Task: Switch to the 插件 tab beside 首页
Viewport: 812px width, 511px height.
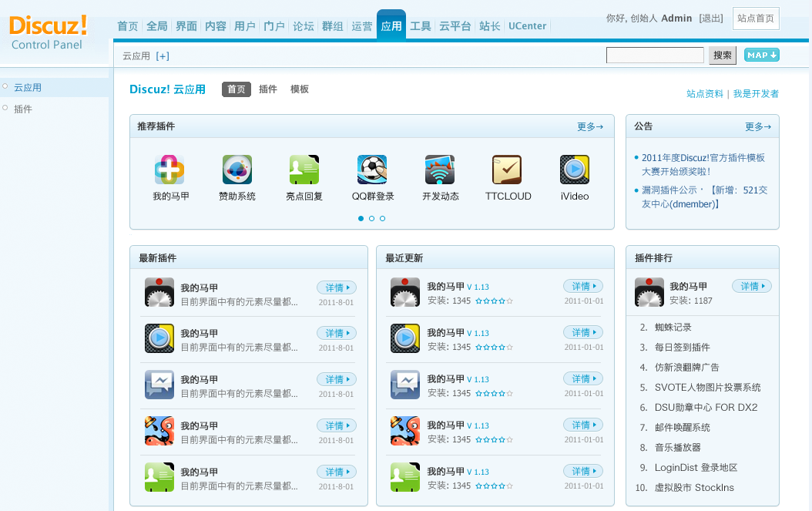Action: click(268, 89)
